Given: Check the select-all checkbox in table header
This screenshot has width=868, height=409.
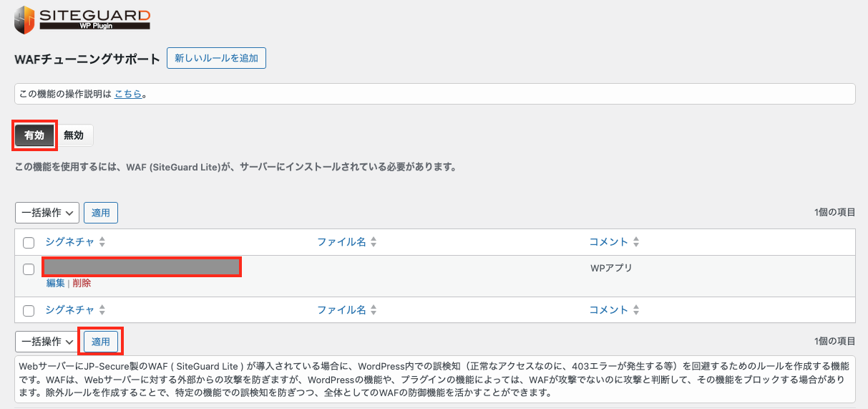Looking at the screenshot, I should 29,243.
